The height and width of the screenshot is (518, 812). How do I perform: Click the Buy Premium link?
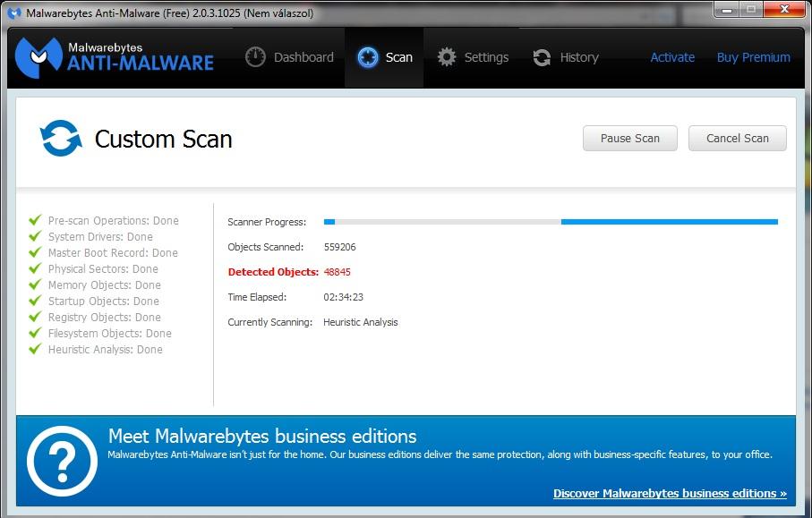(x=754, y=57)
